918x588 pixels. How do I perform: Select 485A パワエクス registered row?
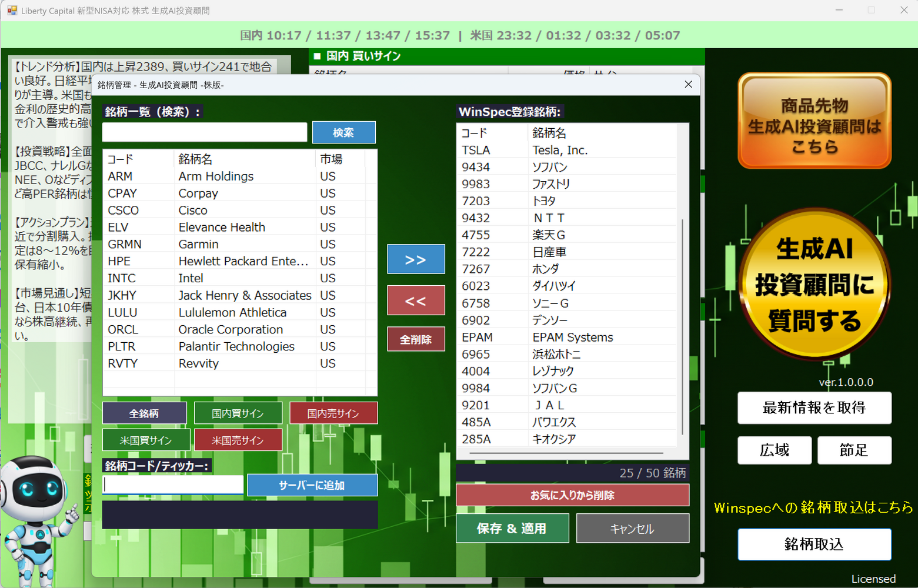tap(568, 423)
